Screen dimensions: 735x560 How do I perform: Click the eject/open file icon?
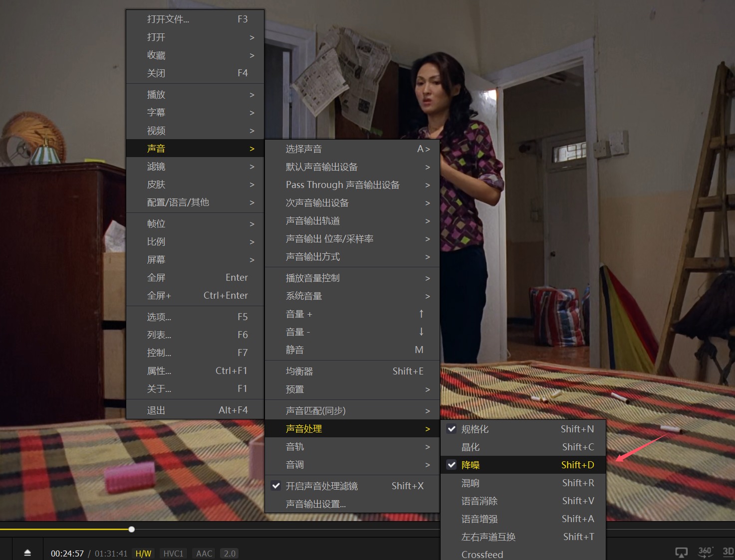[27, 553]
